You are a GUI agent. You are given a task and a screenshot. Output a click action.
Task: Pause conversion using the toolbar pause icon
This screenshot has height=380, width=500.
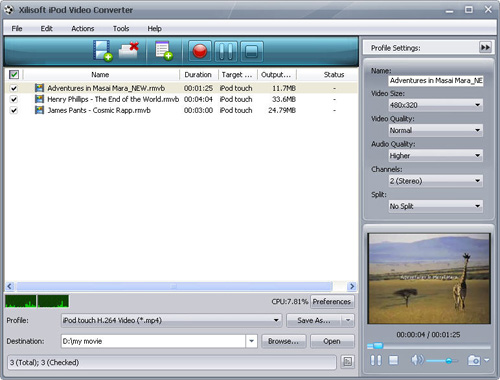(226, 51)
